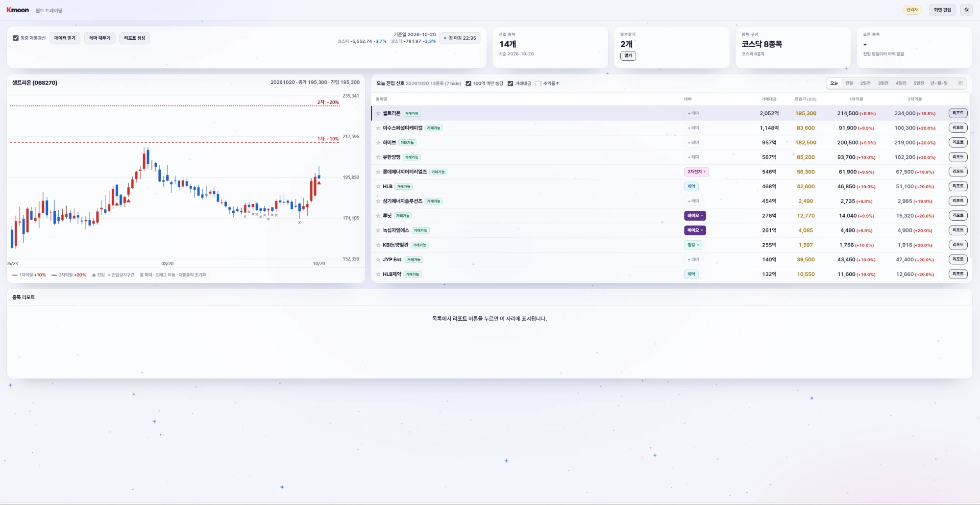The width and height of the screenshot is (980, 505).
Task: Toggle the 거래대금 sort checkbox
Action: coord(510,84)
